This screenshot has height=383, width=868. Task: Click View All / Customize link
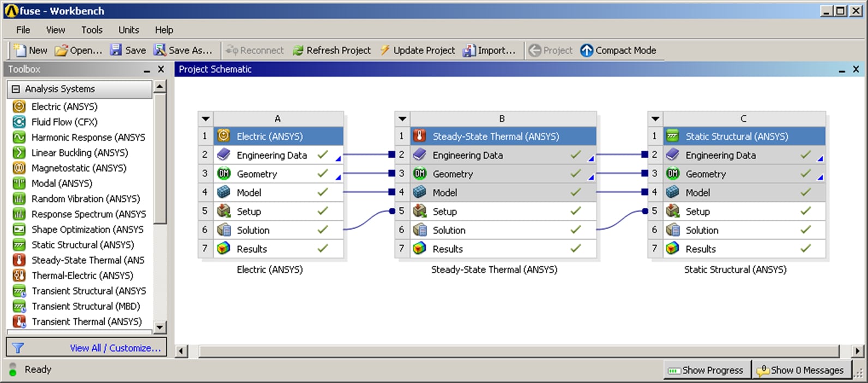115,348
